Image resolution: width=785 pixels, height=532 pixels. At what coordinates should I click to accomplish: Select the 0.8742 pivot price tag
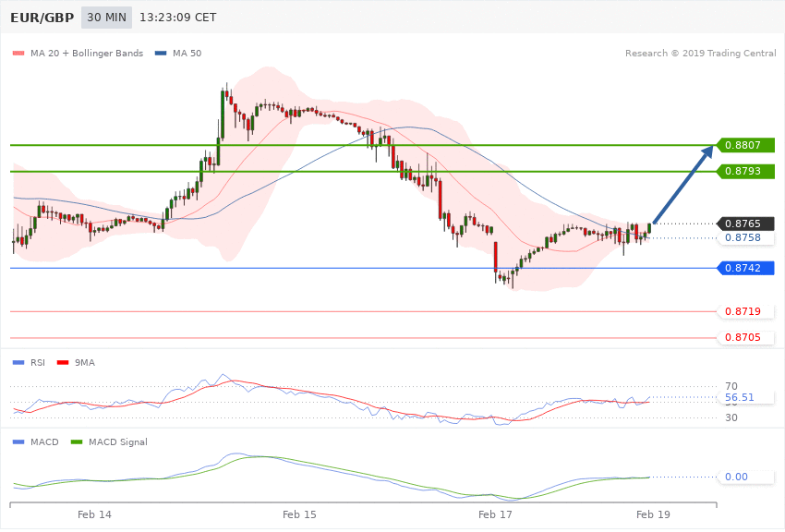coord(745,268)
